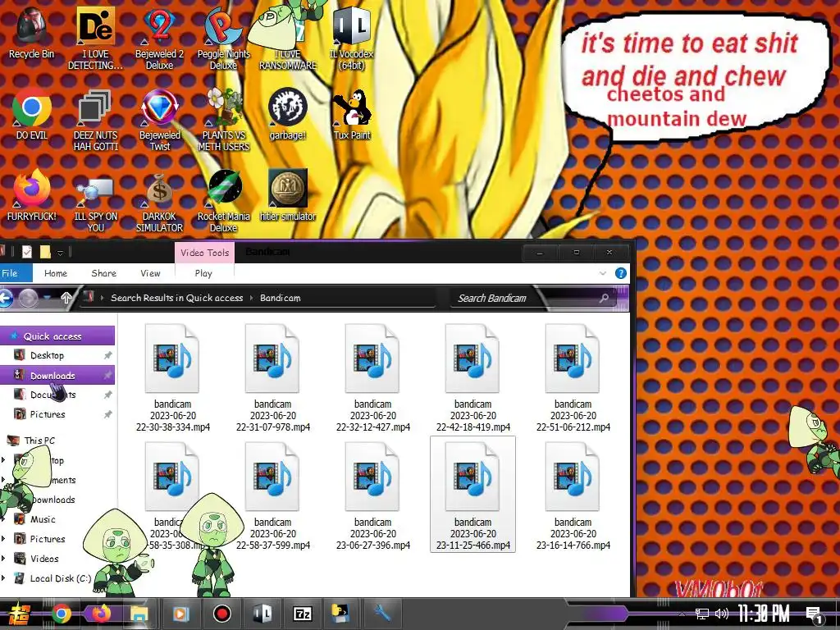
Task: Select pinned Desktop under Quick access
Action: pos(57,355)
